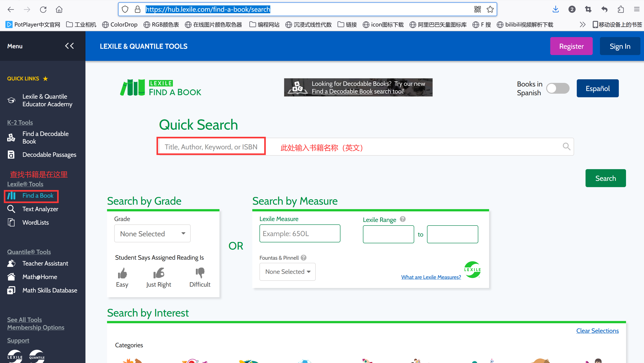Collapse the sidebar menu with double chevron
Image resolution: width=644 pixels, height=363 pixels.
pos(69,46)
